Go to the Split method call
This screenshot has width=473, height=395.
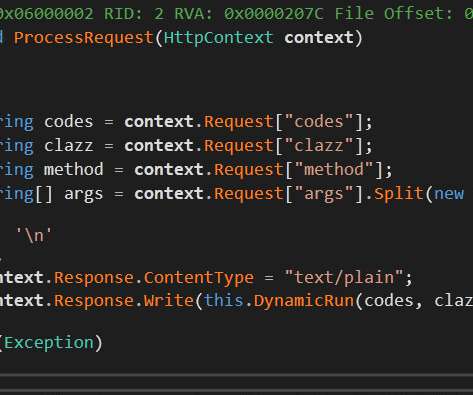pyautogui.click(x=399, y=194)
